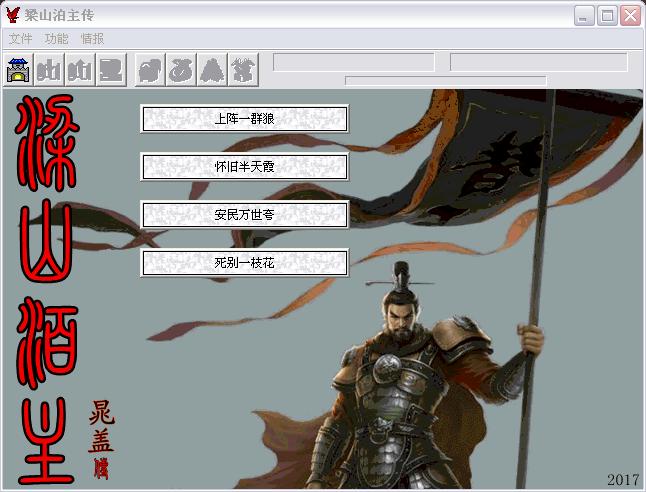Click the red bird app icon in title bar
This screenshot has height=492, width=646.
point(13,15)
